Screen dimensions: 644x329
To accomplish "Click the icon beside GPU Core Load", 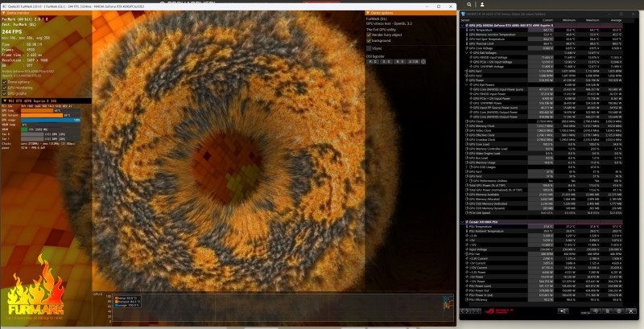I will (x=467, y=144).
